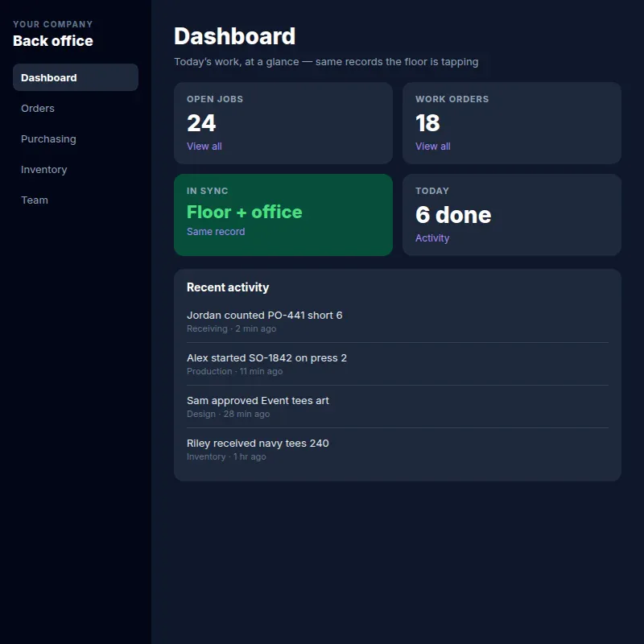Click the TODAY card label
The width and height of the screenshot is (644, 644).
(432, 191)
